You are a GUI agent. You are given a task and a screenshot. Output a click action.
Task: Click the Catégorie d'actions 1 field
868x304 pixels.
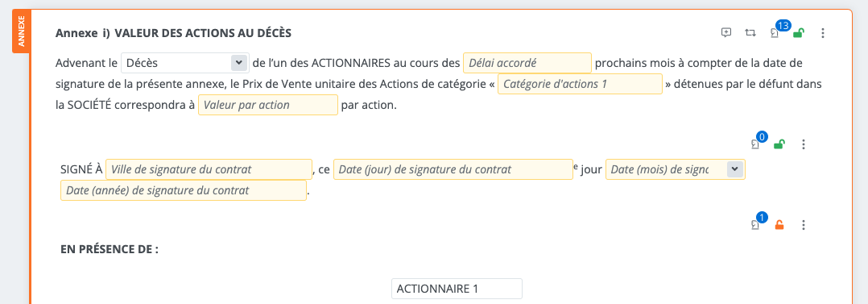[580, 85]
